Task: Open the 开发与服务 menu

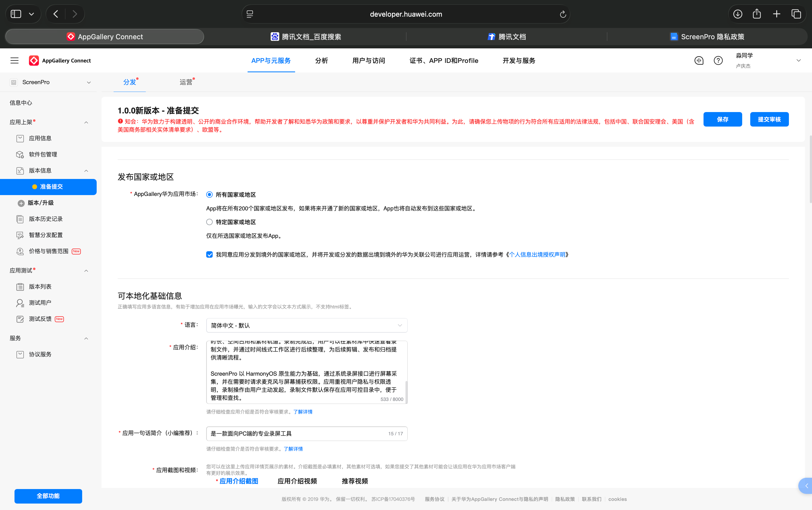Action: (x=519, y=60)
